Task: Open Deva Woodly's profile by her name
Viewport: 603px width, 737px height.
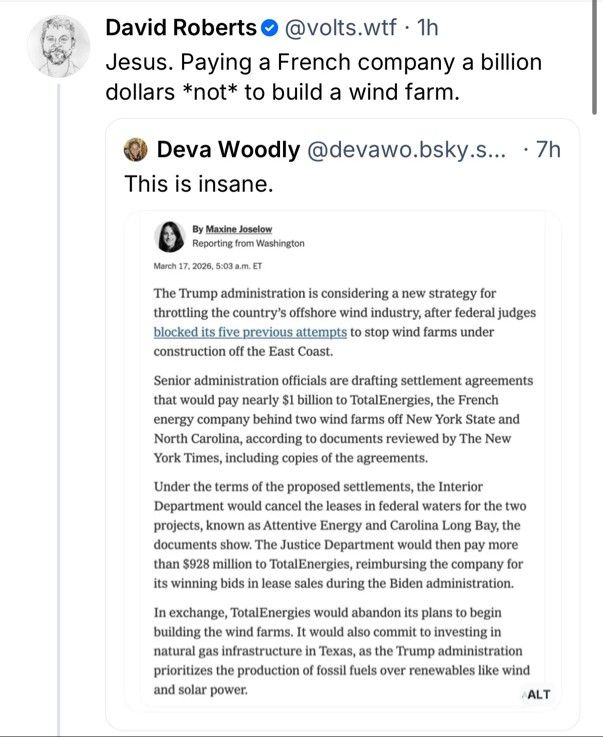Action: coord(228,150)
